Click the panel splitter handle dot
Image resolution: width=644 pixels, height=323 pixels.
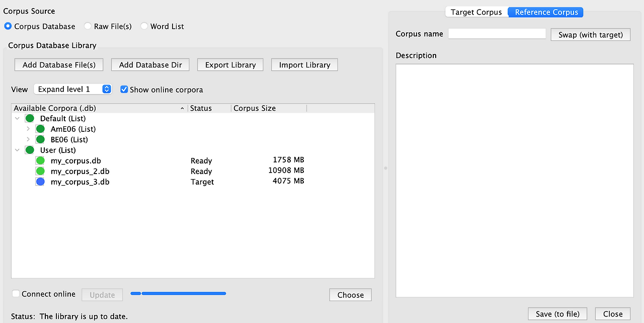coord(386,168)
